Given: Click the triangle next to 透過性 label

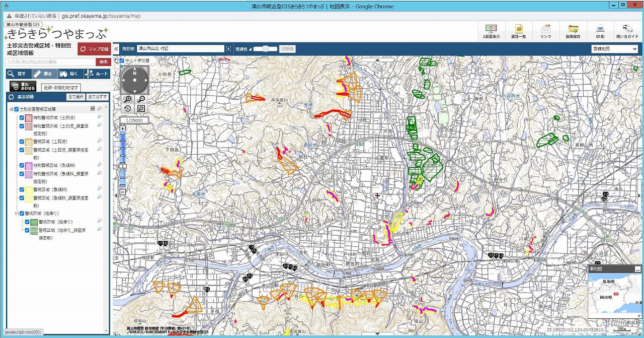Looking at the screenshot, I should [x=250, y=49].
